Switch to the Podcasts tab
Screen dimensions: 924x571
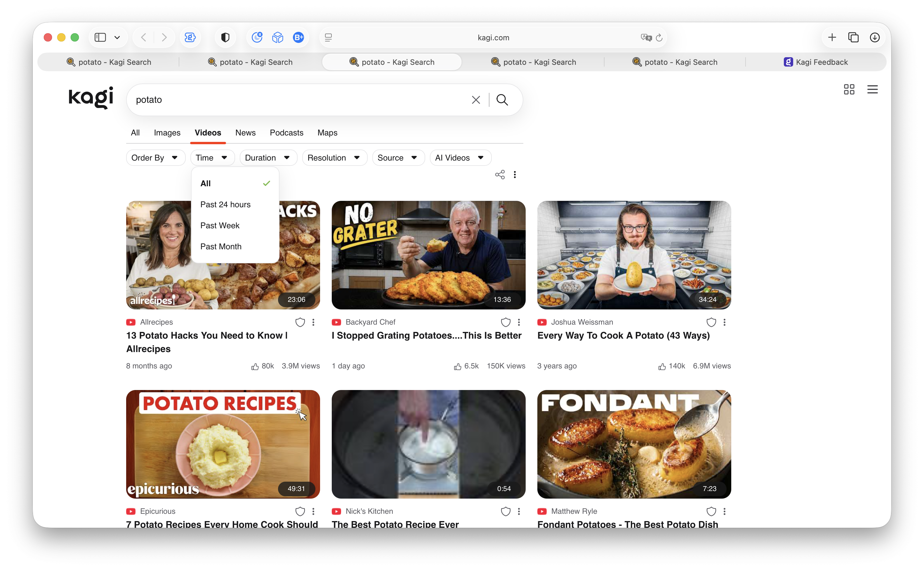pyautogui.click(x=286, y=133)
